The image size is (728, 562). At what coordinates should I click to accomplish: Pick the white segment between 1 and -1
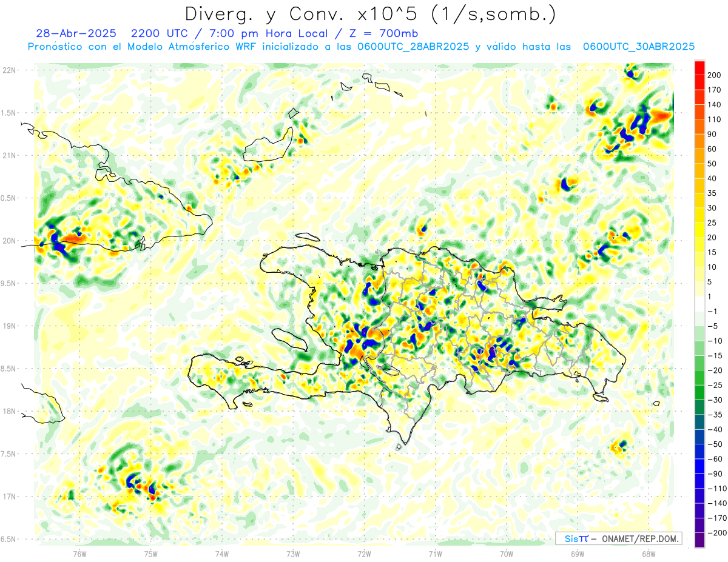coord(699,304)
